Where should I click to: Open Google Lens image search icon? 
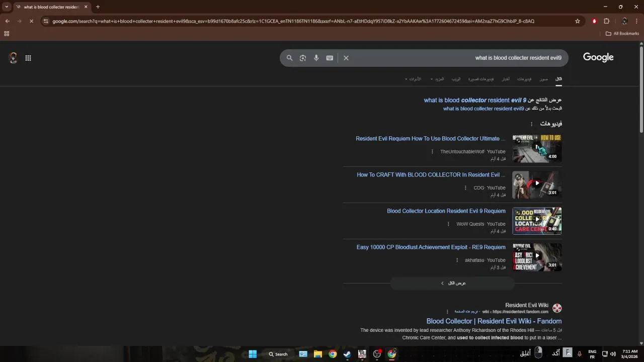point(303,58)
